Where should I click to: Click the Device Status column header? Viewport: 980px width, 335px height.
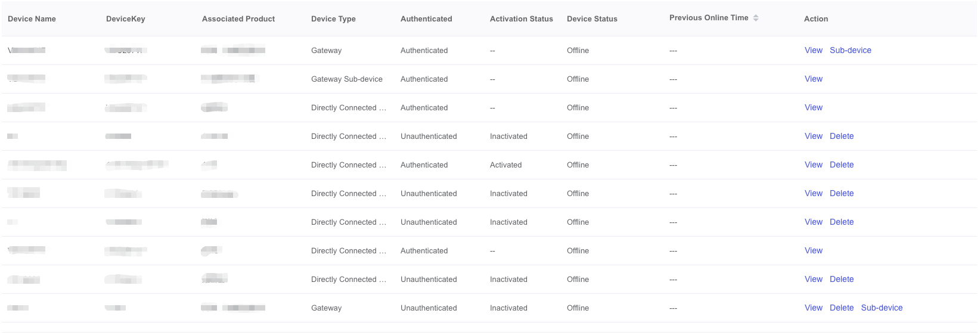pyautogui.click(x=592, y=18)
